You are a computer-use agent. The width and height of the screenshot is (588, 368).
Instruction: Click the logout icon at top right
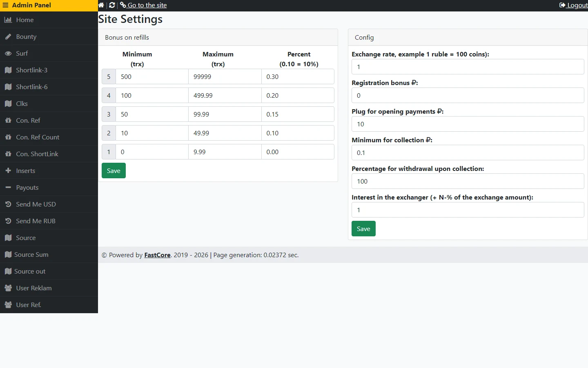(x=562, y=5)
